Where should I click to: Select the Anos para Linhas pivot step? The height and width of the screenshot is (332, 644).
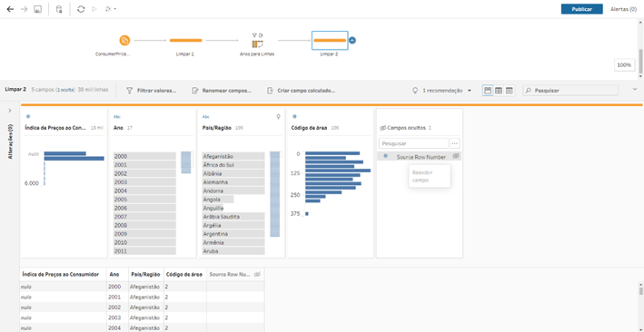[x=257, y=44]
